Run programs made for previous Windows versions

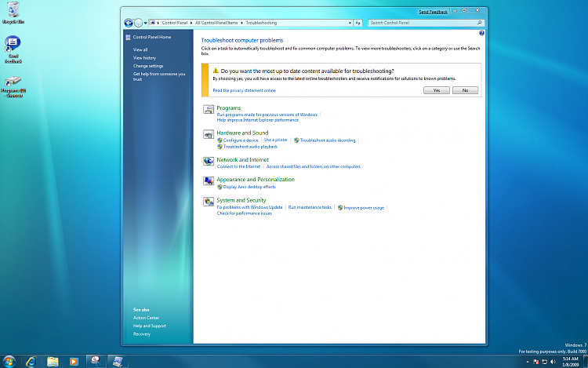coord(267,115)
